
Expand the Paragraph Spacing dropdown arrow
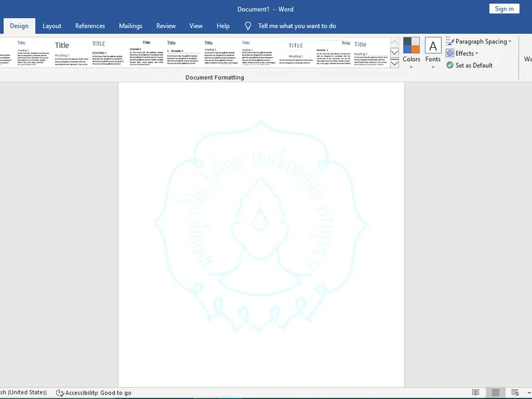tap(510, 42)
